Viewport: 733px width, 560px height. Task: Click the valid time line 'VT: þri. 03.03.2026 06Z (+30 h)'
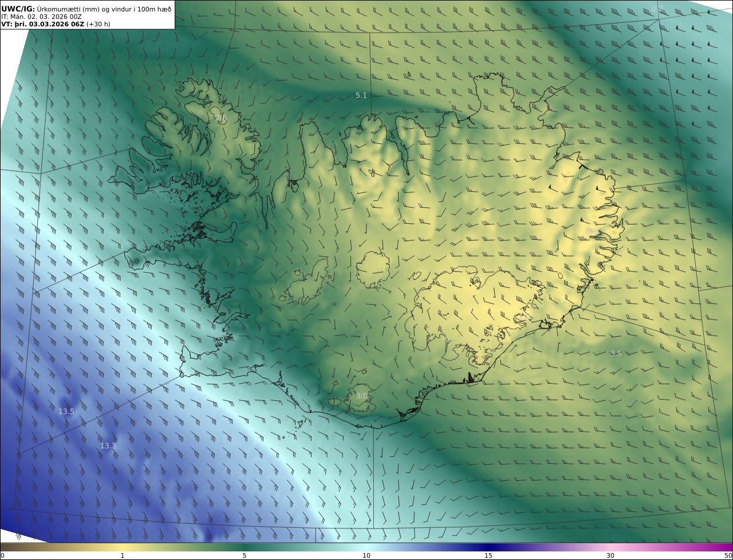click(x=56, y=25)
